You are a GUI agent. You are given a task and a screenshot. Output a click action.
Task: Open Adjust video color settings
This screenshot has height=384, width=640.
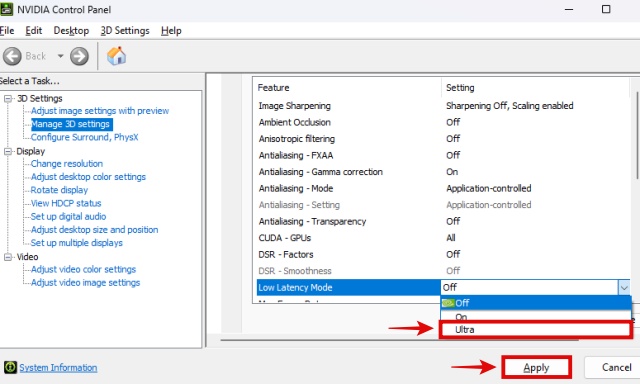click(83, 269)
